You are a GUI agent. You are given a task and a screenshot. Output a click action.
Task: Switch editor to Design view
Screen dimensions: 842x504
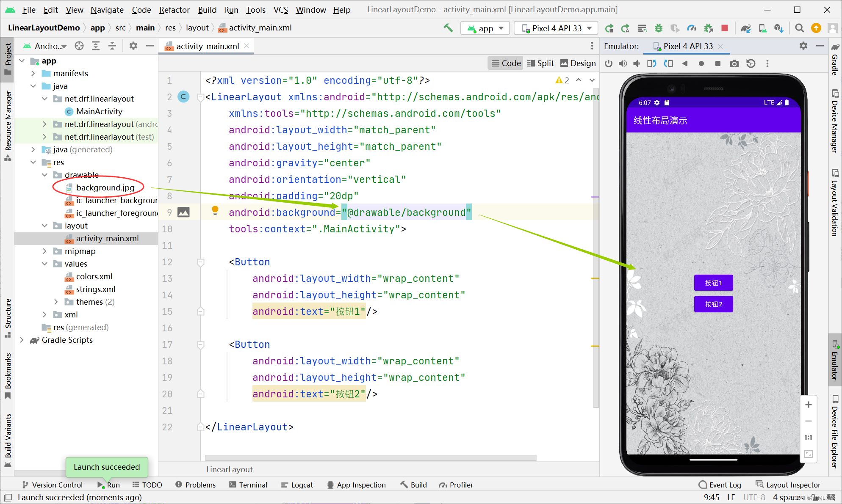pos(578,63)
